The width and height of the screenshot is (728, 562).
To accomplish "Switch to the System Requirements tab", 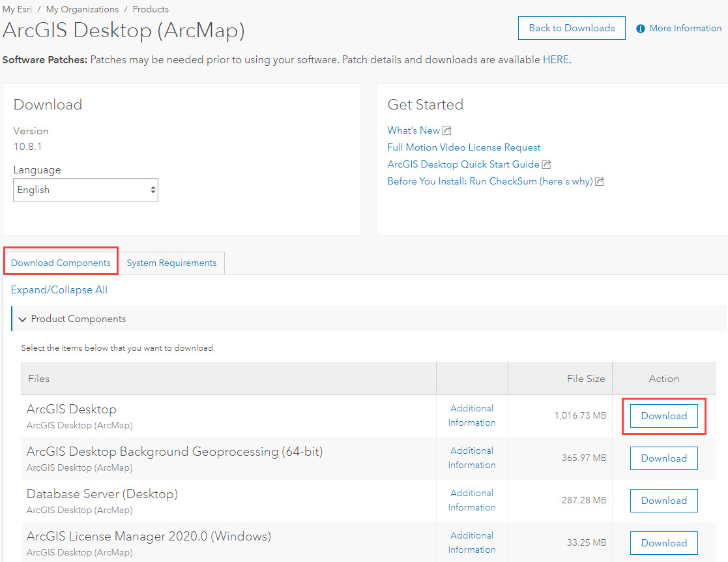I will pos(171,263).
